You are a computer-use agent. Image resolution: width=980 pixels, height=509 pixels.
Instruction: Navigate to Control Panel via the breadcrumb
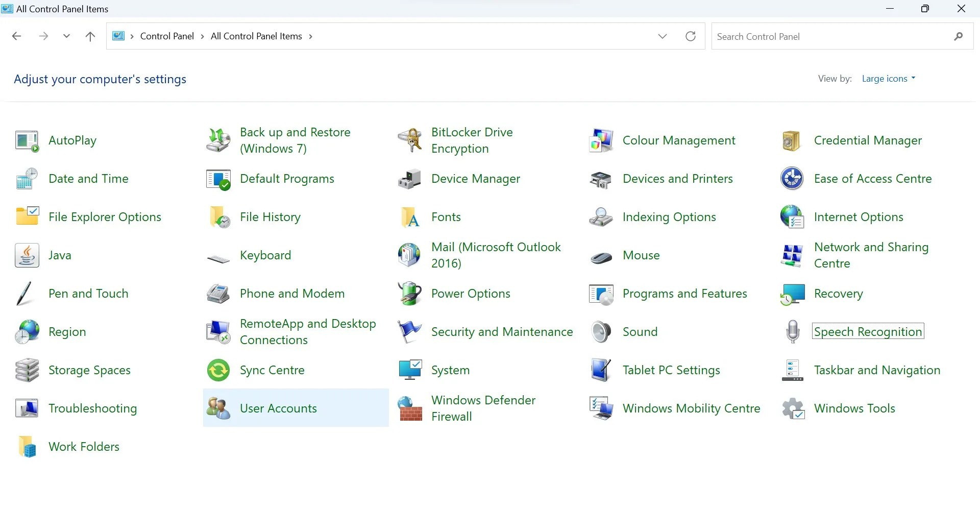click(166, 36)
